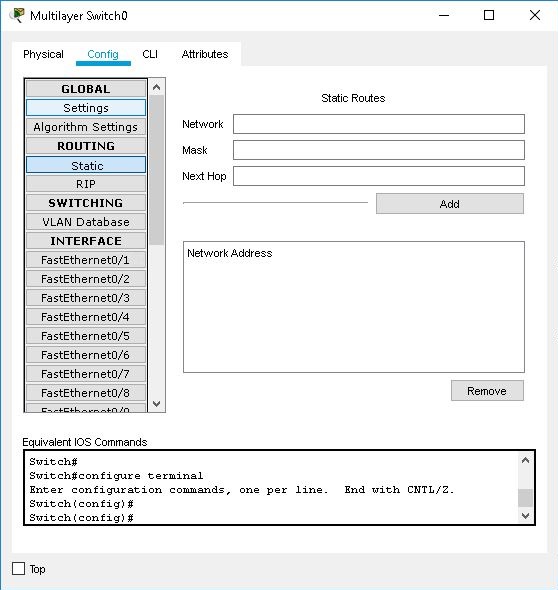Screen dimensions: 558x590
Task: Open the Config tab
Action: point(103,54)
